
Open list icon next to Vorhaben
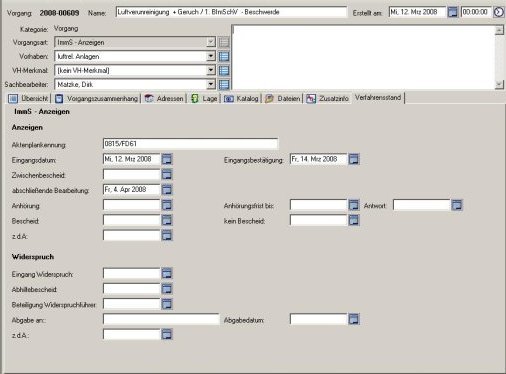click(224, 56)
